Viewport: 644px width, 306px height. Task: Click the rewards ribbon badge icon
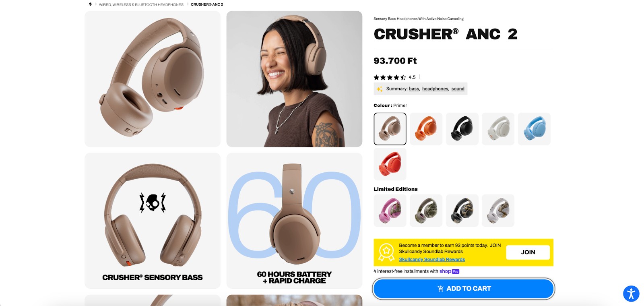coord(386,252)
